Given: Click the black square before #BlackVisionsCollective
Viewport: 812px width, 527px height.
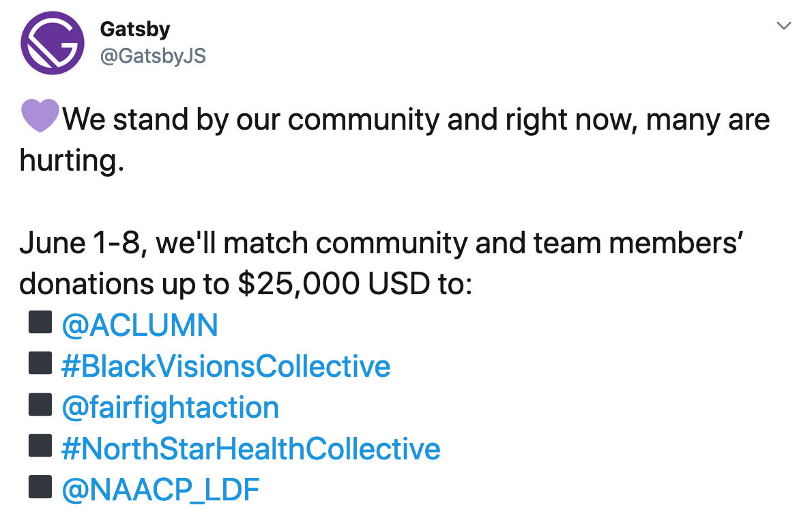Looking at the screenshot, I should [40, 362].
